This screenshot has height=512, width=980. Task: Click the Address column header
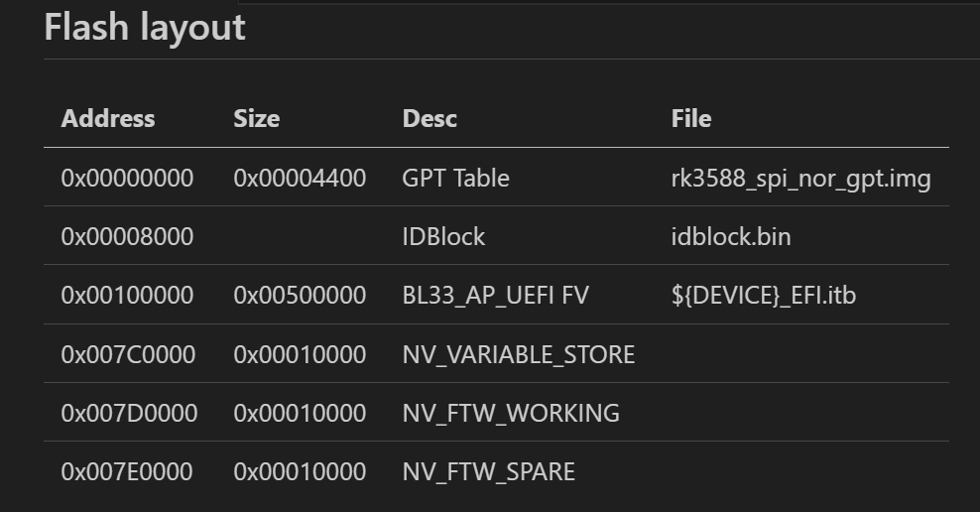click(x=108, y=119)
